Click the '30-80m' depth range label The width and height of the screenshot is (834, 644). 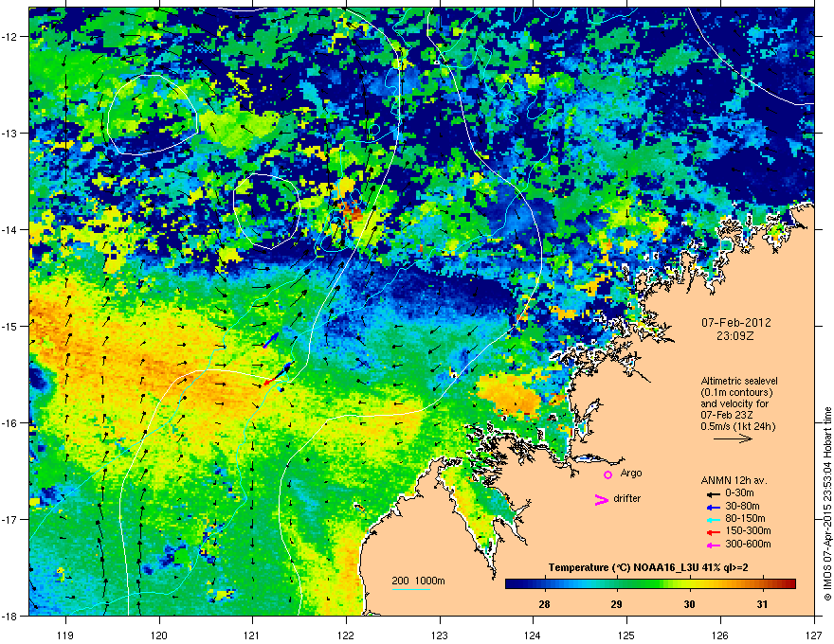pyautogui.click(x=742, y=506)
